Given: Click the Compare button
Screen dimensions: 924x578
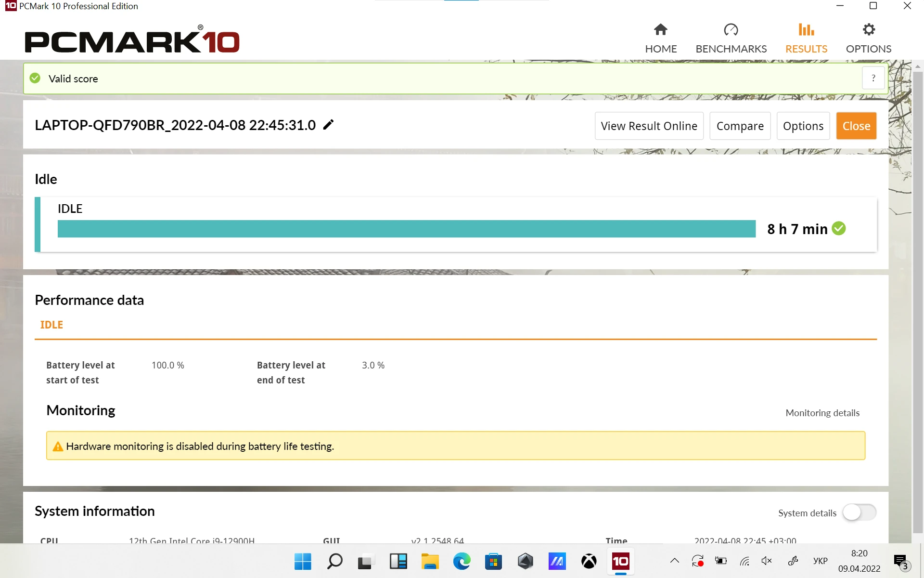Looking at the screenshot, I should click(740, 126).
